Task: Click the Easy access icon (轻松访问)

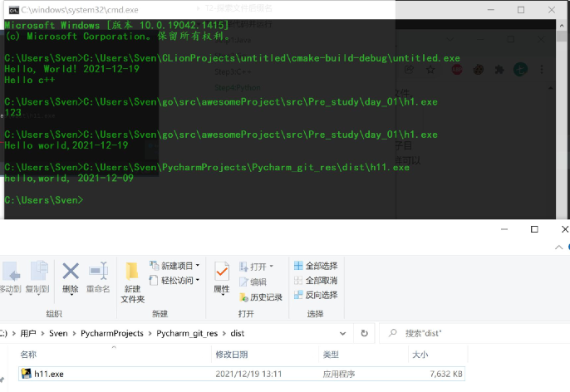Action: click(x=154, y=280)
